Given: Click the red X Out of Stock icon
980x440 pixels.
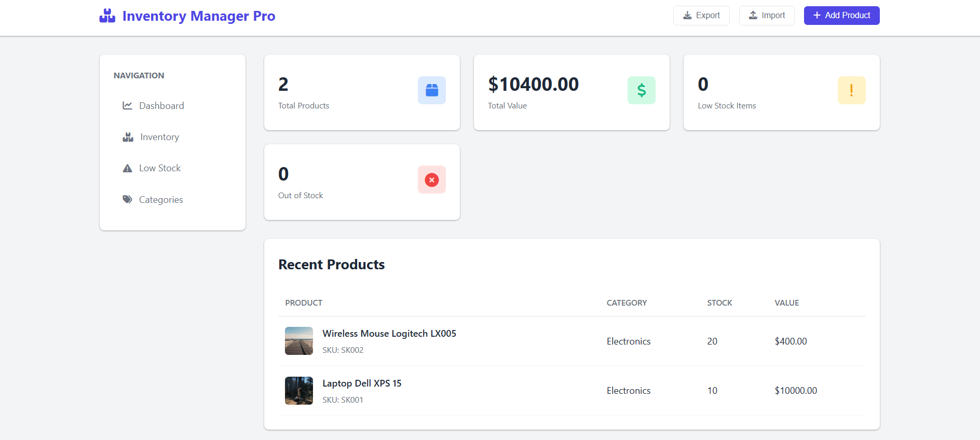Looking at the screenshot, I should point(431,180).
